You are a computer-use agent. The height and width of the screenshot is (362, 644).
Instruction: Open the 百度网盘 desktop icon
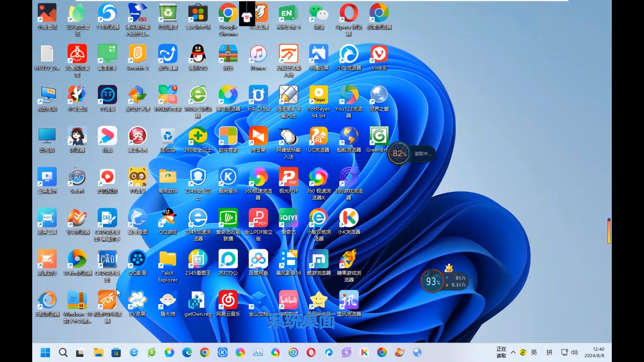coord(258,263)
